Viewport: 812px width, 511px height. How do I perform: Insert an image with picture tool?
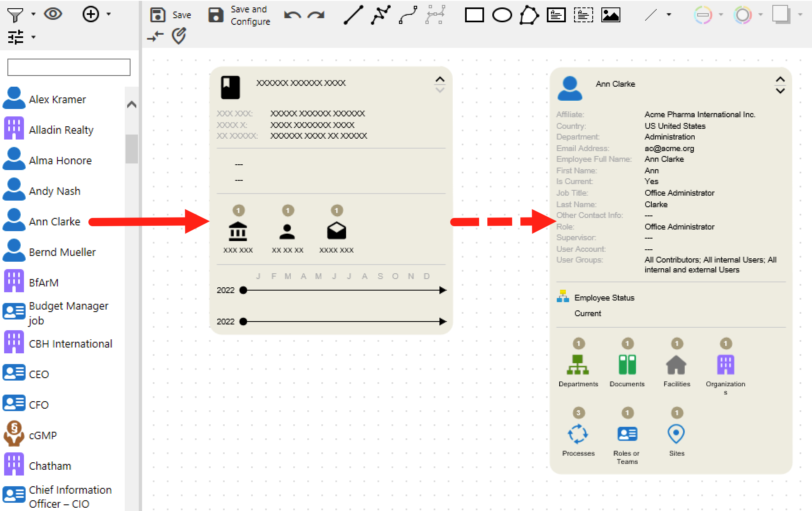click(x=610, y=15)
